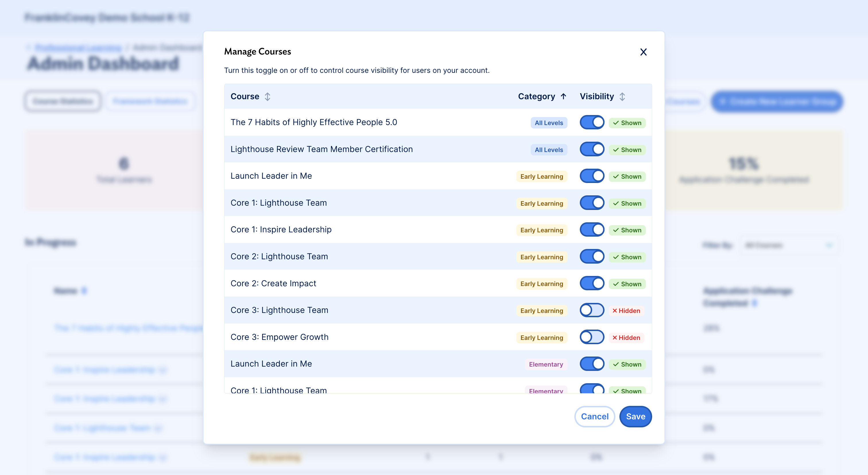Toggle visibility for Lighthouse Review Team Member Certification
Viewport: 868px width, 475px height.
(x=592, y=149)
